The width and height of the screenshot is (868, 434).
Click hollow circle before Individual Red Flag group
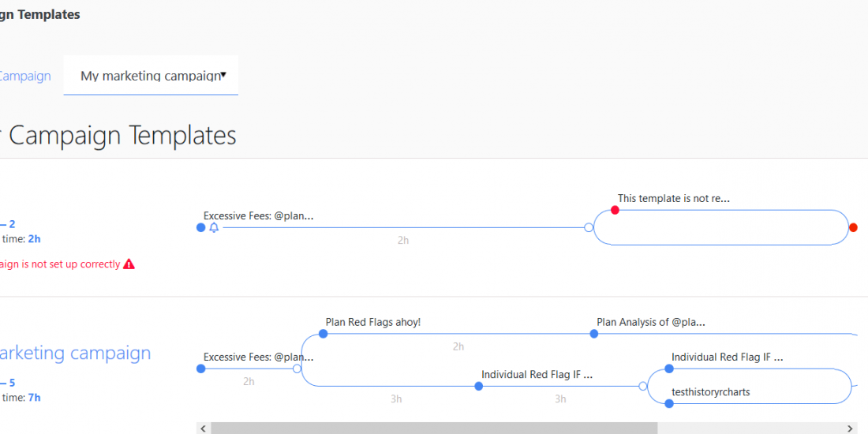pos(642,386)
